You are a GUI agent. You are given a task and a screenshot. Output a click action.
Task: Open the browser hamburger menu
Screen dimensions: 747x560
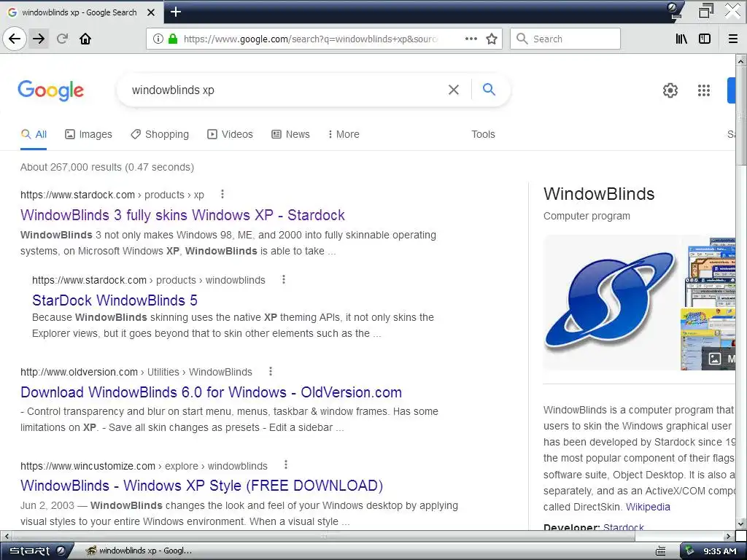pos(733,39)
